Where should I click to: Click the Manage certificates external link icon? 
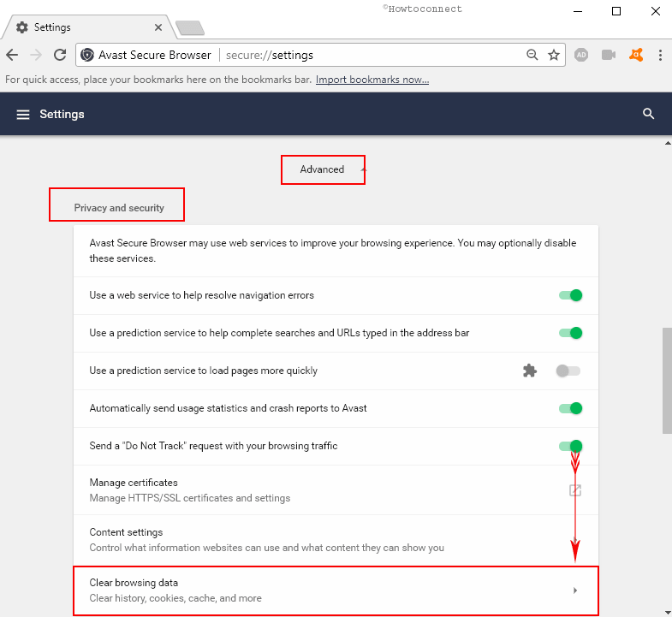coord(574,490)
